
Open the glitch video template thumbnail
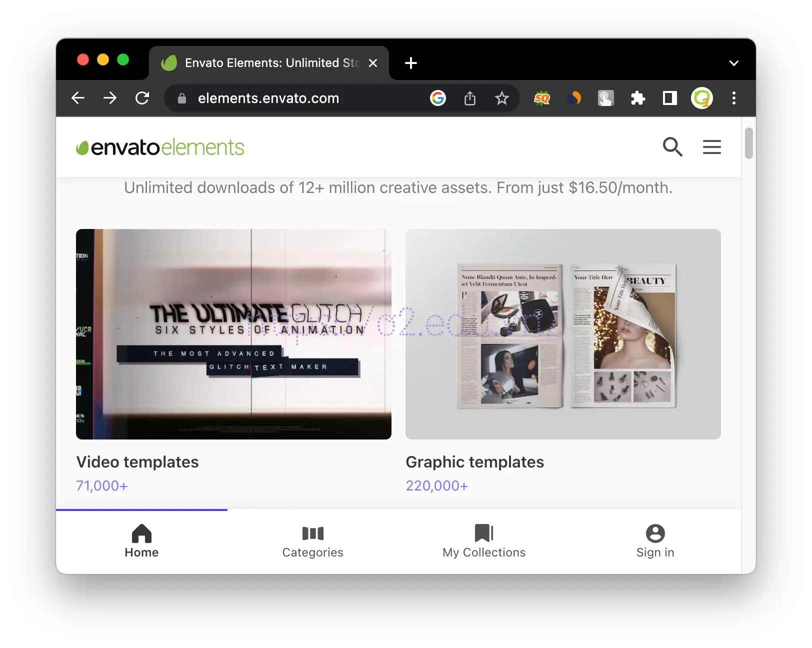233,334
